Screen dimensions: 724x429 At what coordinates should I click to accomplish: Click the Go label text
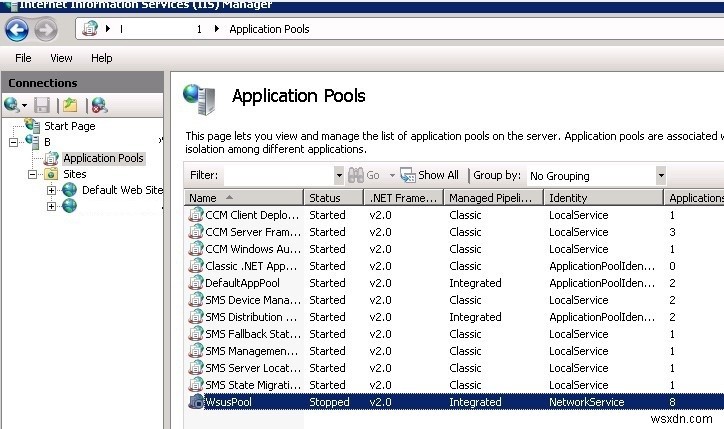click(x=373, y=175)
